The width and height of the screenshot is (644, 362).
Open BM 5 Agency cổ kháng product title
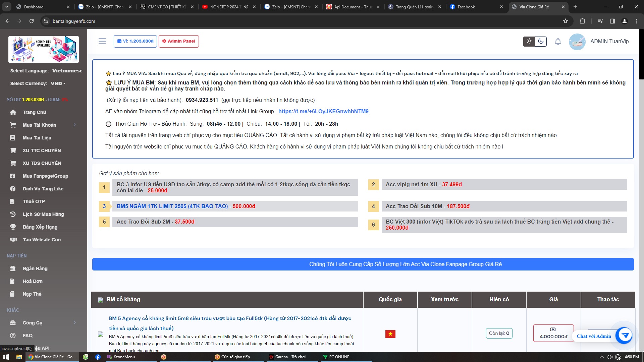[230, 323]
